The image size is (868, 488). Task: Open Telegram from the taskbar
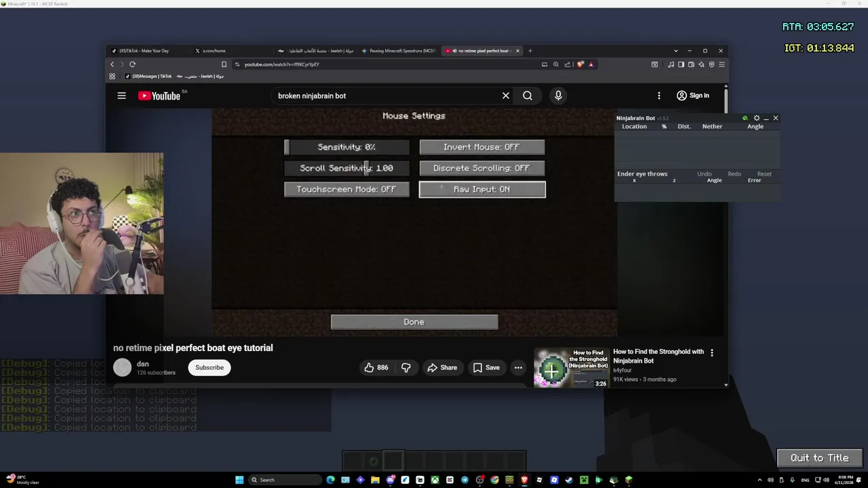465,480
